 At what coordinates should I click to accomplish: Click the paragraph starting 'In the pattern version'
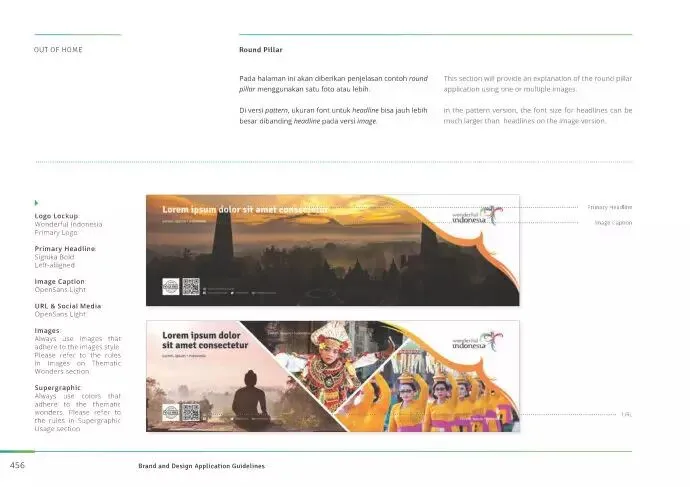tap(538, 116)
